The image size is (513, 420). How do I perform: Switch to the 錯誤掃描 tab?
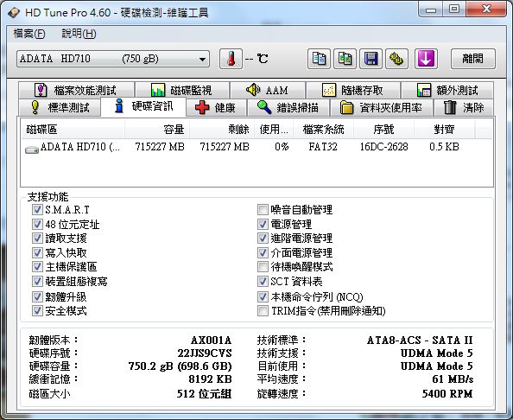(x=288, y=107)
